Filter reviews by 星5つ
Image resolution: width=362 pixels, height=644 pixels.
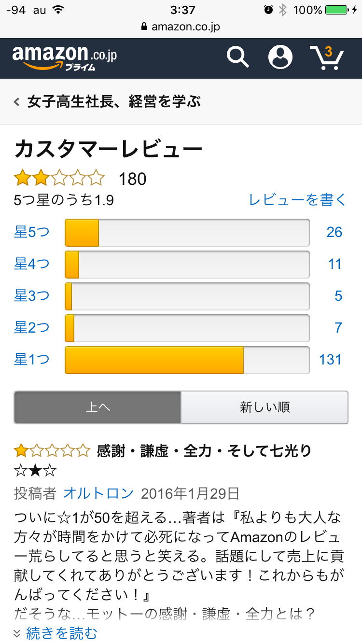(x=32, y=232)
